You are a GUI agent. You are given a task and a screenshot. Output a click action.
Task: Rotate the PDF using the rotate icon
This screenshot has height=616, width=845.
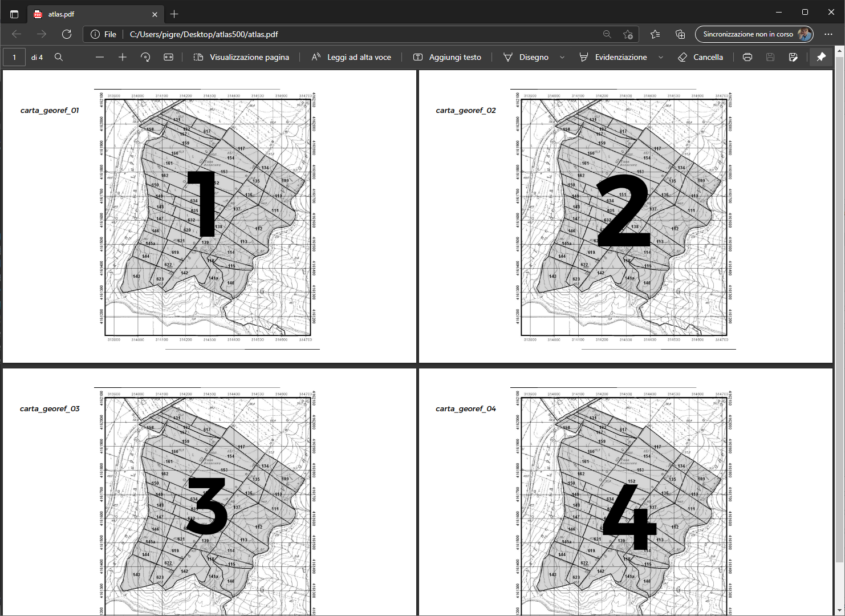pos(145,57)
